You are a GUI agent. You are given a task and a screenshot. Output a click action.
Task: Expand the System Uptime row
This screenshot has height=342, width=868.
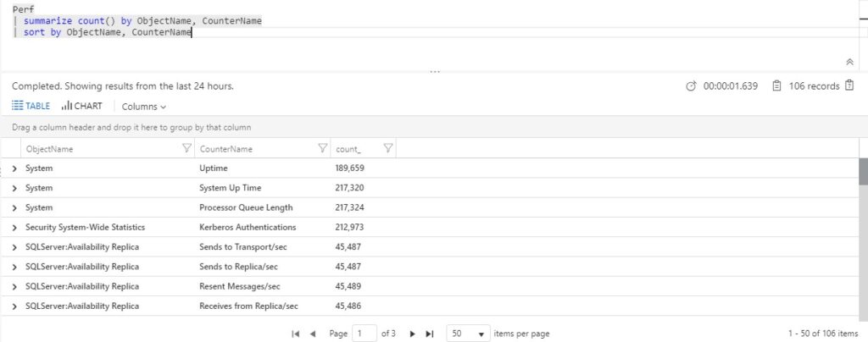pyautogui.click(x=14, y=168)
